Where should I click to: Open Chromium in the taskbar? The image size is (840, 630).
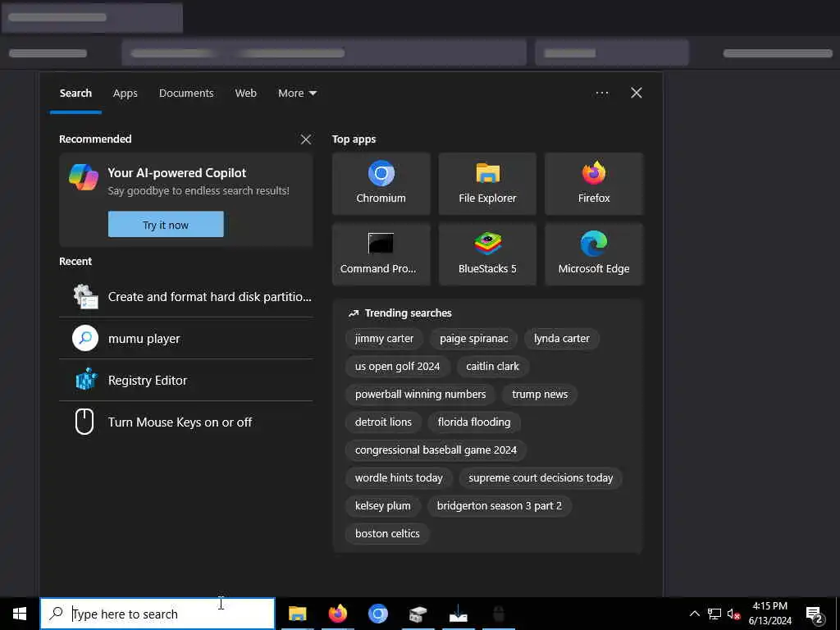pyautogui.click(x=377, y=614)
